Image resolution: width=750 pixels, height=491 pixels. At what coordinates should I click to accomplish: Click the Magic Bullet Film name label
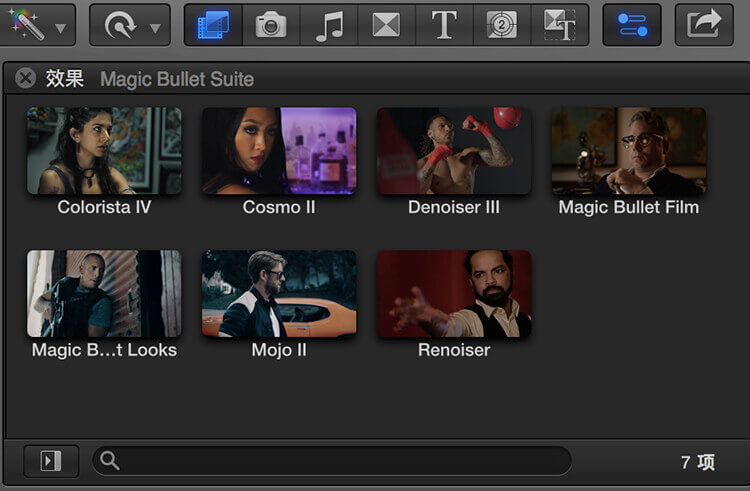pyautogui.click(x=629, y=207)
